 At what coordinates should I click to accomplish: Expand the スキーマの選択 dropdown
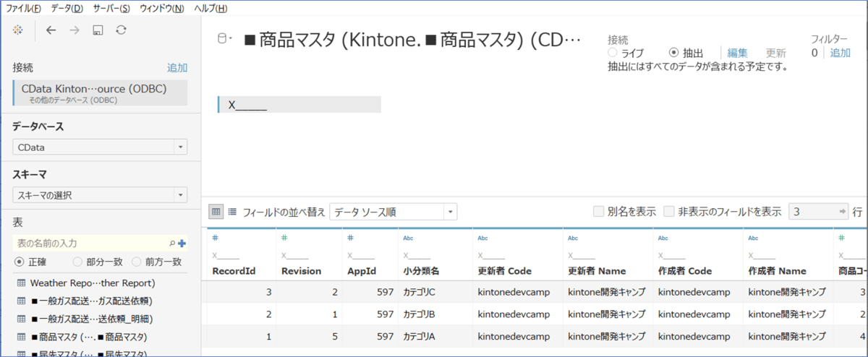point(100,195)
